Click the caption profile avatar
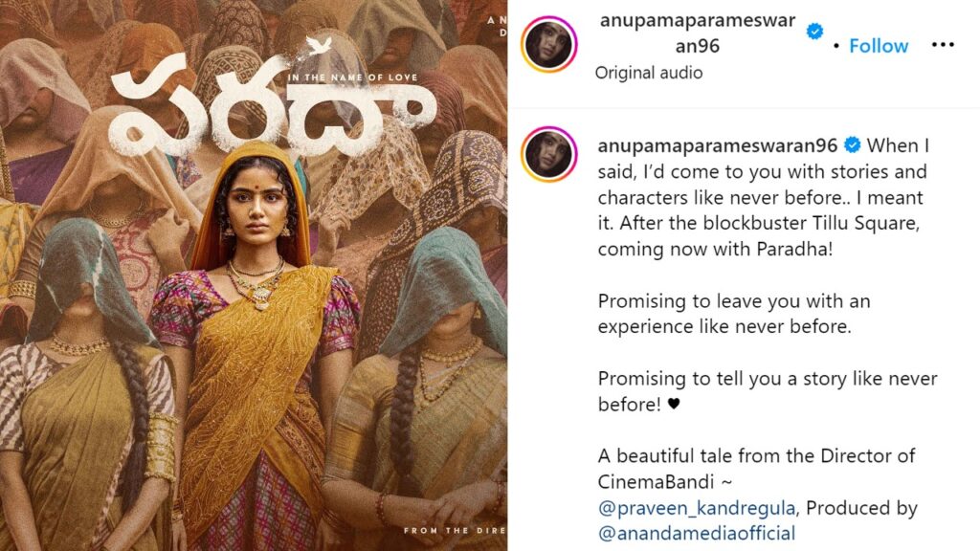The width and height of the screenshot is (980, 551). click(x=548, y=154)
